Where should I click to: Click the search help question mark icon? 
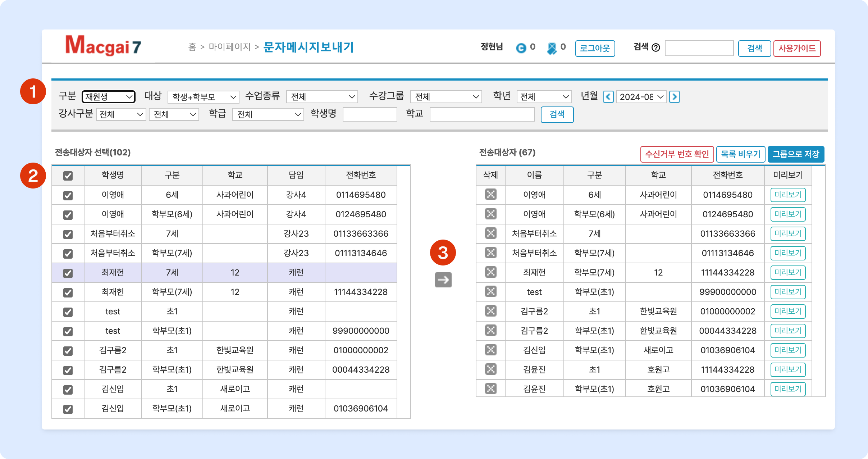pyautogui.click(x=655, y=47)
